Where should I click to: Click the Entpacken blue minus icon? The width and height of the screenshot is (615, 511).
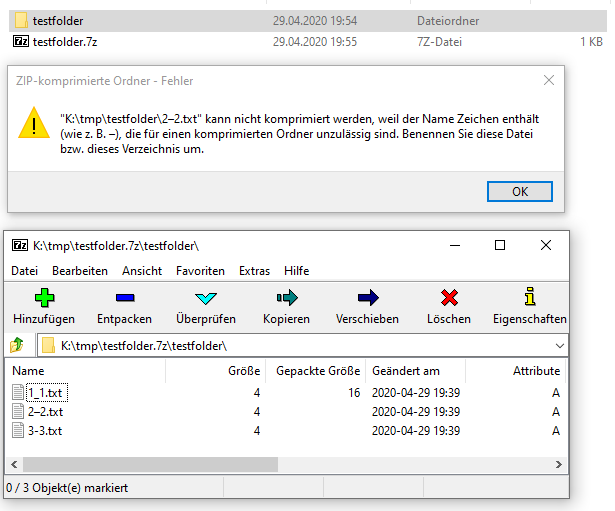point(125,298)
